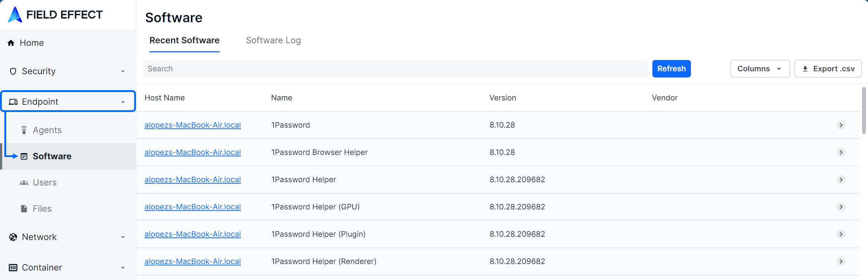This screenshot has height=280, width=868.
Task: Expand the Container menu arrow
Action: pos(123,268)
